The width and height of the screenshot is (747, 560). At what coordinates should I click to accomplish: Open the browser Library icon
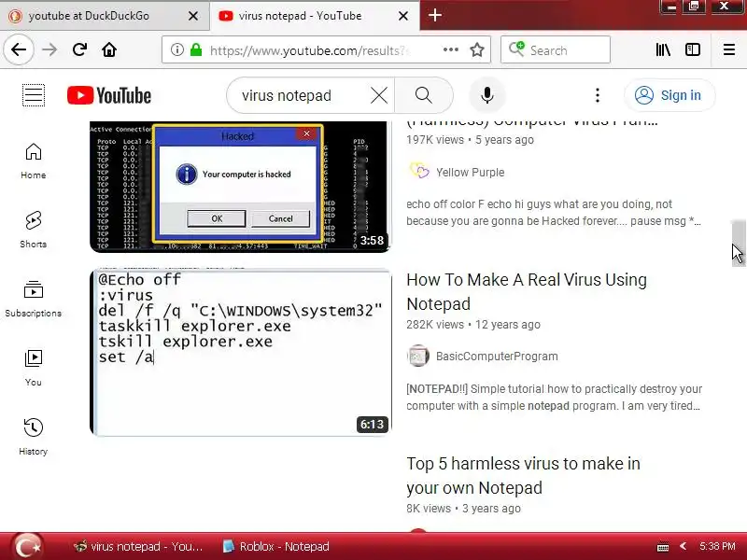(663, 49)
